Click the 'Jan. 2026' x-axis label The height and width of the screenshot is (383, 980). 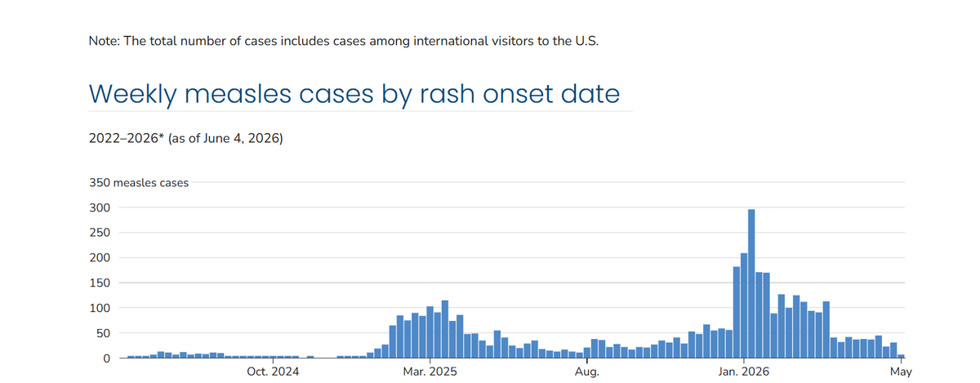744,372
